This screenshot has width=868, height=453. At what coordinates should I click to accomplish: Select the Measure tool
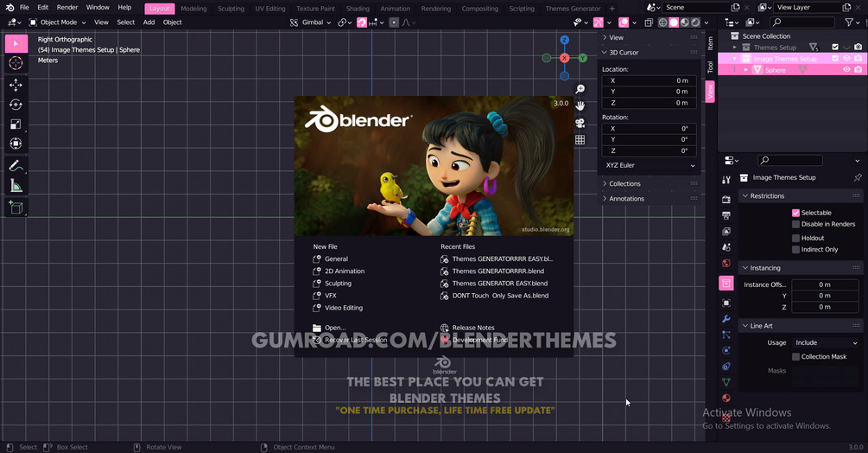16,186
